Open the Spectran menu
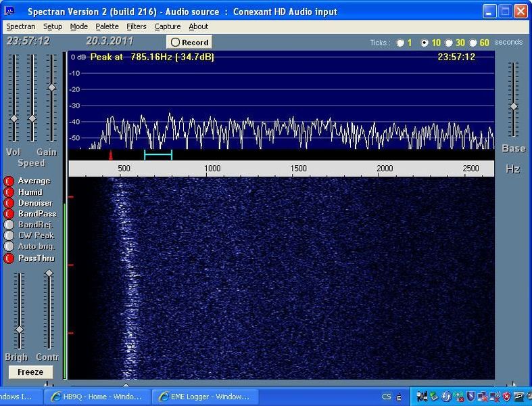532x406 pixels. [21, 26]
